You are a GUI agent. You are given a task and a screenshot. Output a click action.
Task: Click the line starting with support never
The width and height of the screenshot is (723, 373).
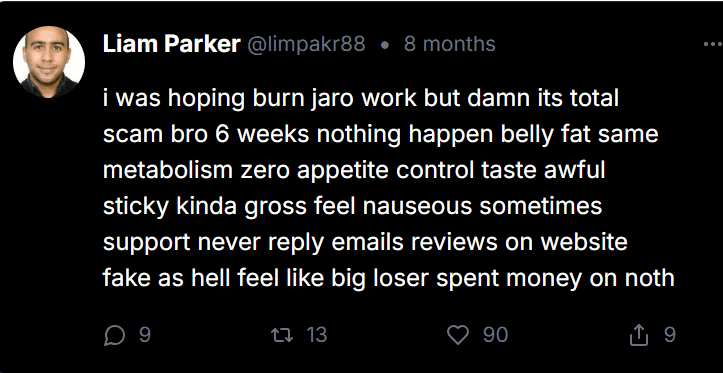coord(365,243)
